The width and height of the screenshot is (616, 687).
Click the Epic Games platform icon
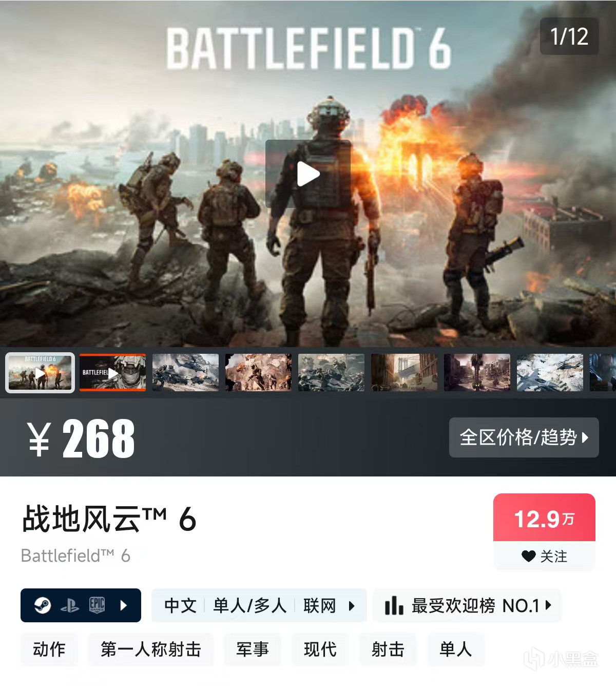(97, 605)
